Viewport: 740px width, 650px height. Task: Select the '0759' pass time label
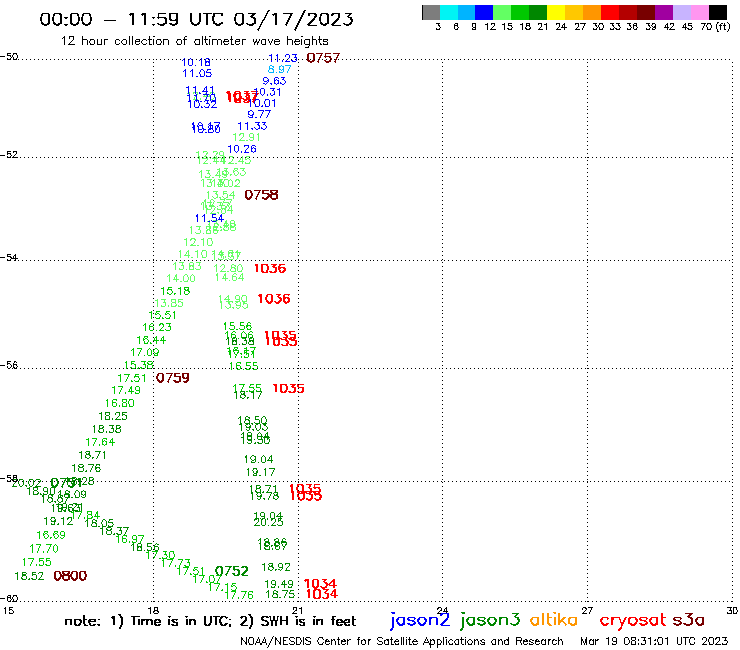tap(173, 378)
